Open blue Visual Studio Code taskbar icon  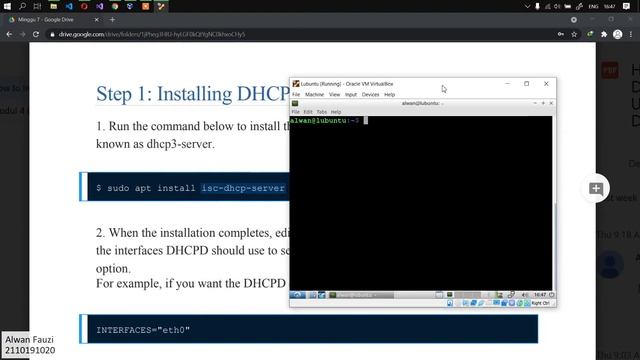[69, 6]
